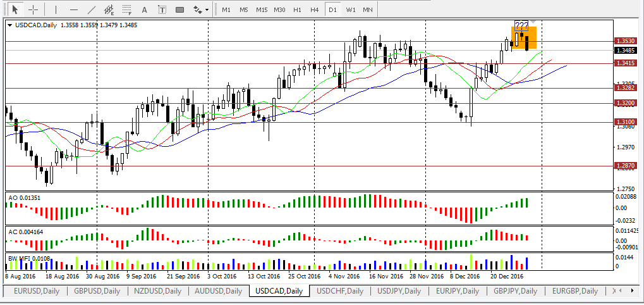Image resolution: width=644 pixels, height=305 pixels.
Task: Expand the triangle beside USDCAD,Daily title
Action: pyautogui.click(x=10, y=25)
